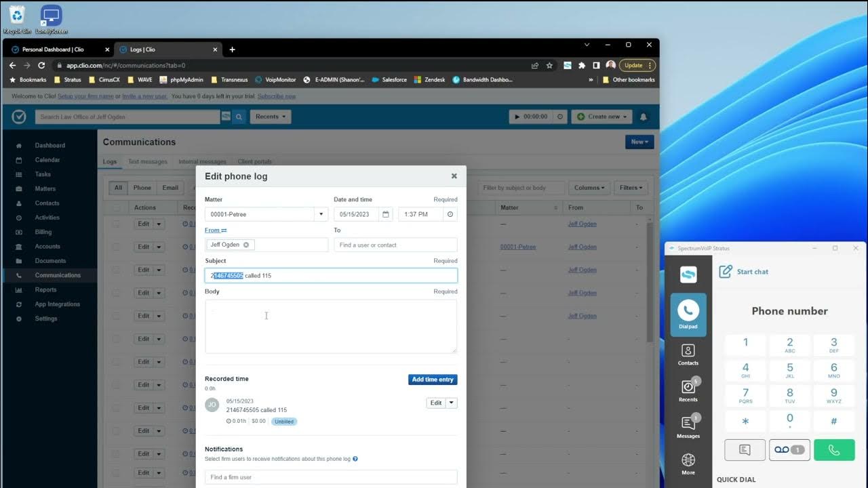868x488 pixels.
Task: Open the New dropdown on Communications page
Action: [639, 142]
